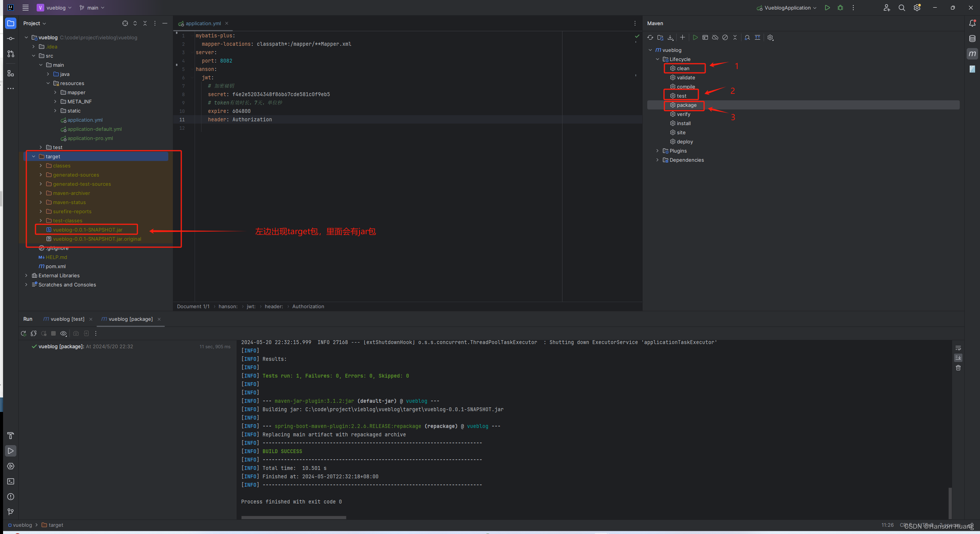Toggle Maven offline mode
The width and height of the screenshot is (980, 534).
pos(715,37)
